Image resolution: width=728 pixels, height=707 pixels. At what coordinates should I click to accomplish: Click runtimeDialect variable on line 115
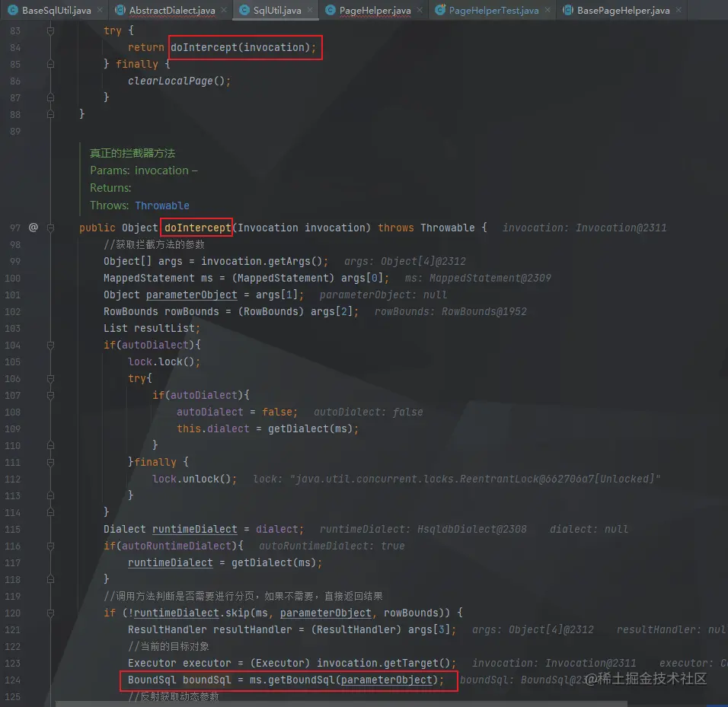pyautogui.click(x=194, y=530)
